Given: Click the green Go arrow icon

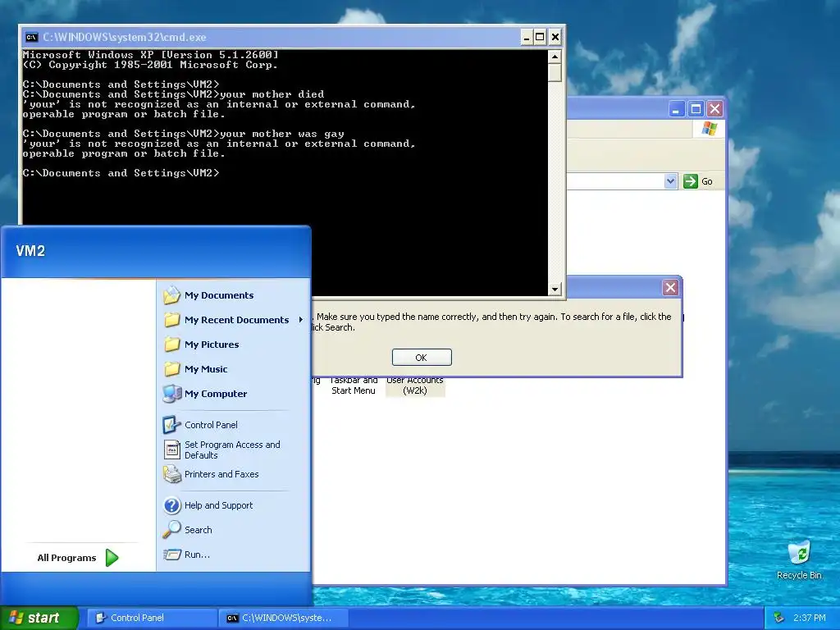Looking at the screenshot, I should tap(691, 181).
